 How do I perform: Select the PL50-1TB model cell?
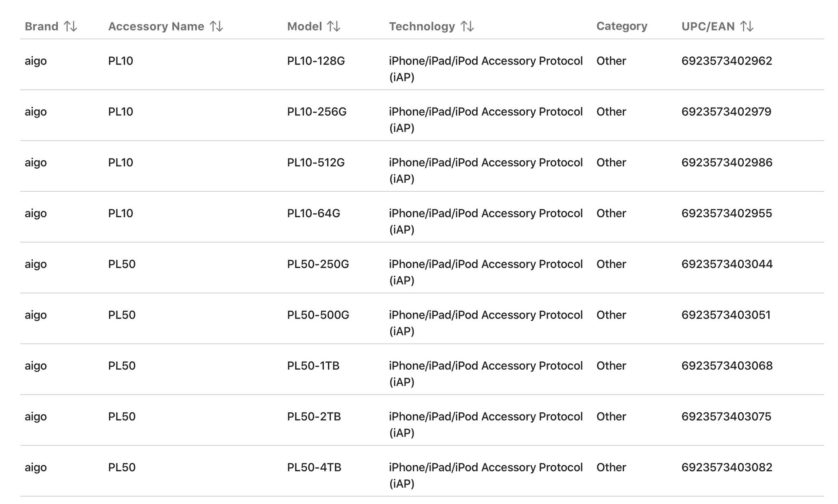pos(313,366)
